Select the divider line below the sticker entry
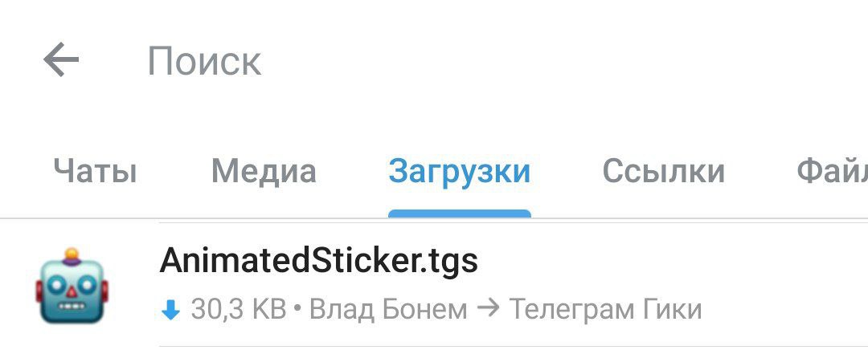This screenshot has height=354, width=868. pyautogui.click(x=513, y=347)
